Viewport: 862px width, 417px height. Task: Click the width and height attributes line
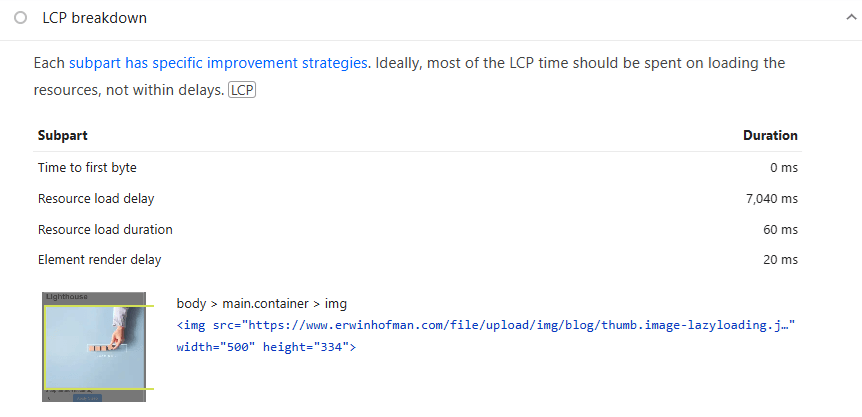(266, 347)
